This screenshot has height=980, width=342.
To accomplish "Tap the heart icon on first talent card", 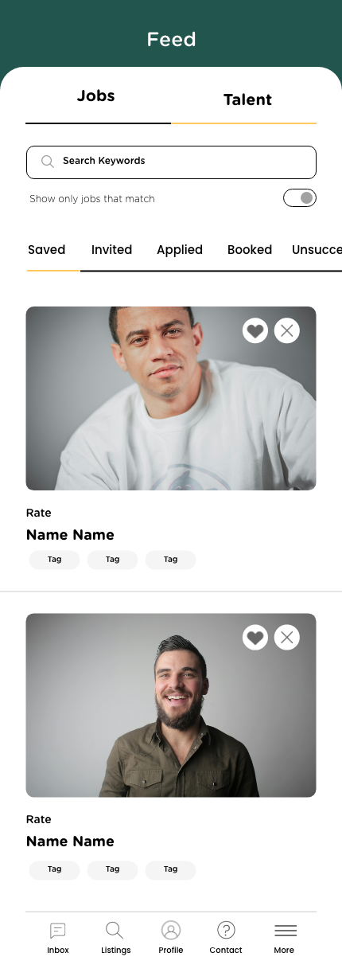I will 255,330.
